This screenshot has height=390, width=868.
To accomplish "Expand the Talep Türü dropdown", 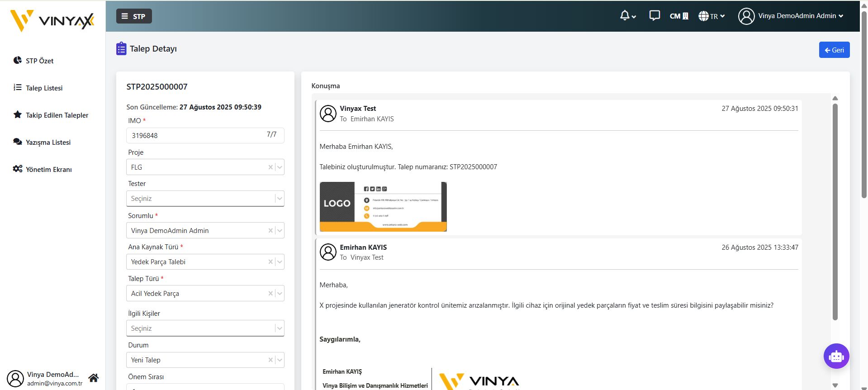I will [x=280, y=294].
